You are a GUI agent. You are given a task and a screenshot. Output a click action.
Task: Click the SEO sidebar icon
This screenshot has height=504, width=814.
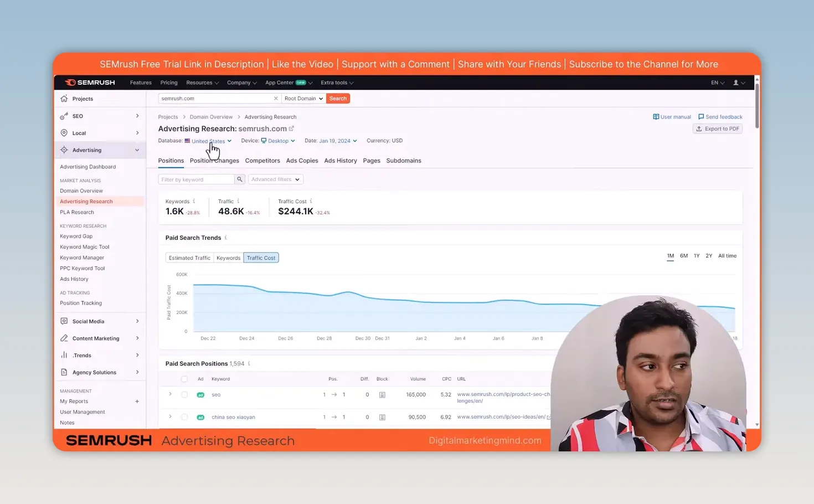coord(64,116)
